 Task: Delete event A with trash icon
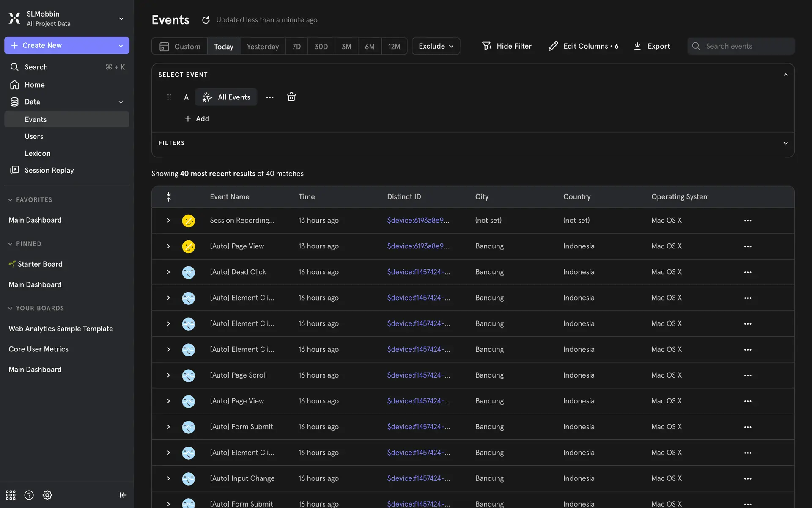291,97
